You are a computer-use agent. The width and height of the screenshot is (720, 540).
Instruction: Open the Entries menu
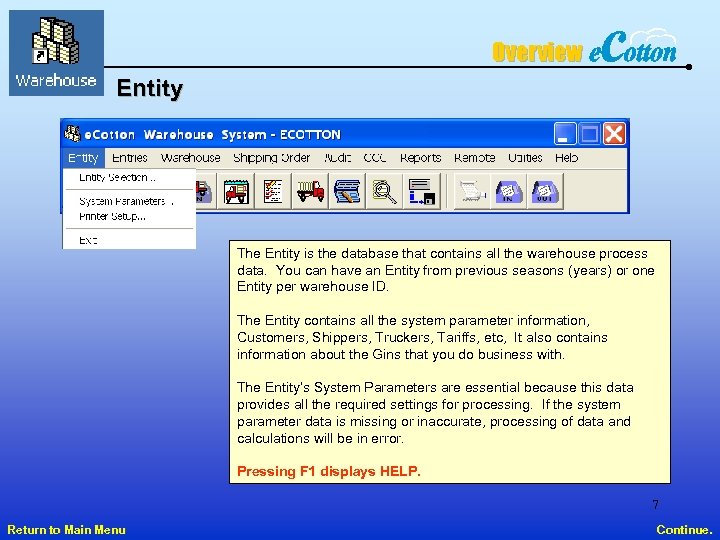click(x=129, y=158)
